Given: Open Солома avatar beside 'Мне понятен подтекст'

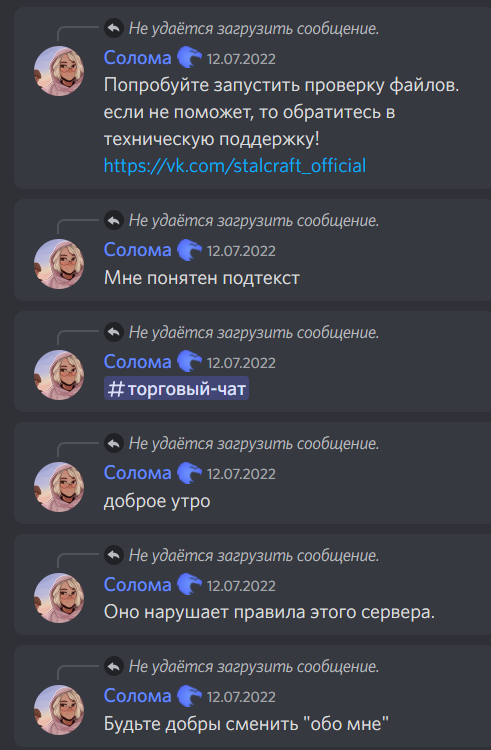Looking at the screenshot, I should click(59, 264).
